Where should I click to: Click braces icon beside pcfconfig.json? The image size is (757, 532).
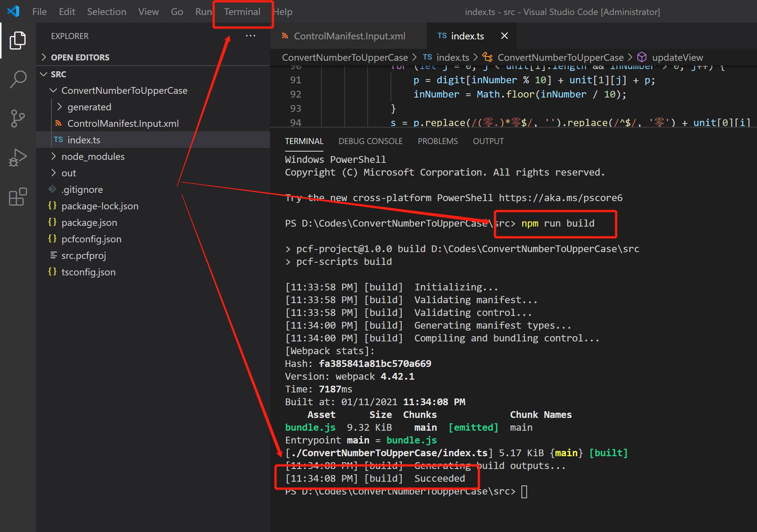(x=53, y=239)
